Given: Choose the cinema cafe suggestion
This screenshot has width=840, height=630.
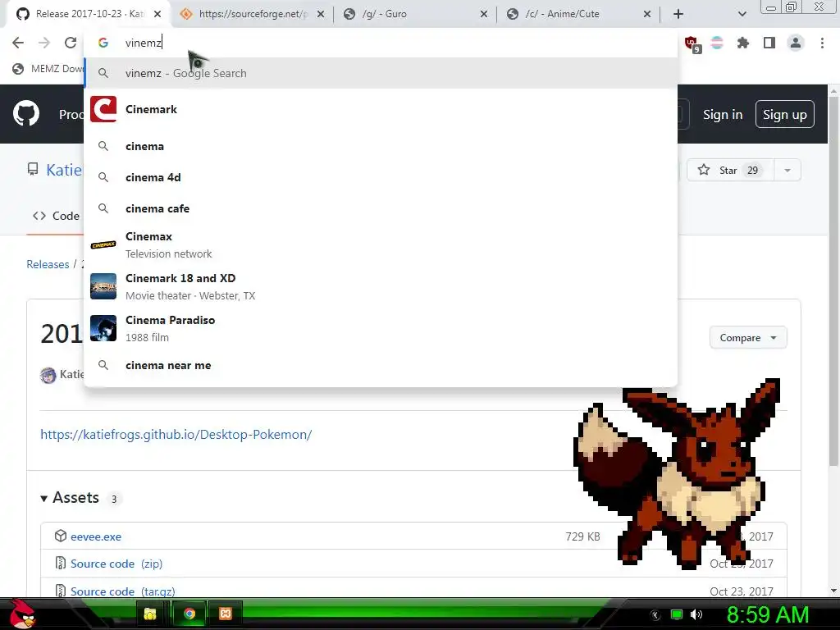Looking at the screenshot, I should [x=381, y=208].
